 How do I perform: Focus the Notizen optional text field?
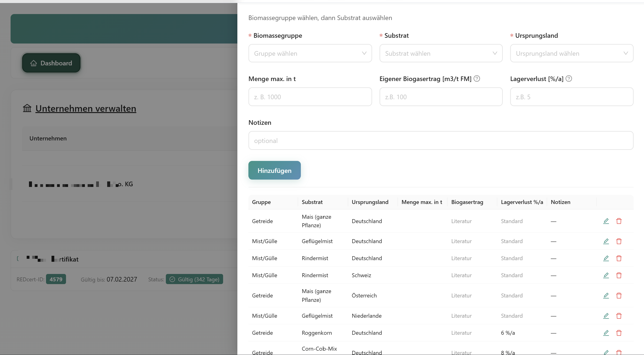tap(440, 141)
